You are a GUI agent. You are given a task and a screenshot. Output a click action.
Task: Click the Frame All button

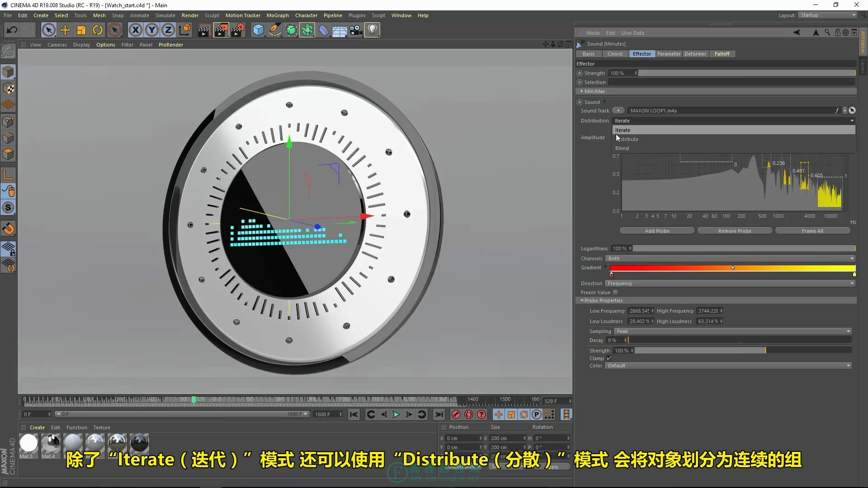point(812,231)
